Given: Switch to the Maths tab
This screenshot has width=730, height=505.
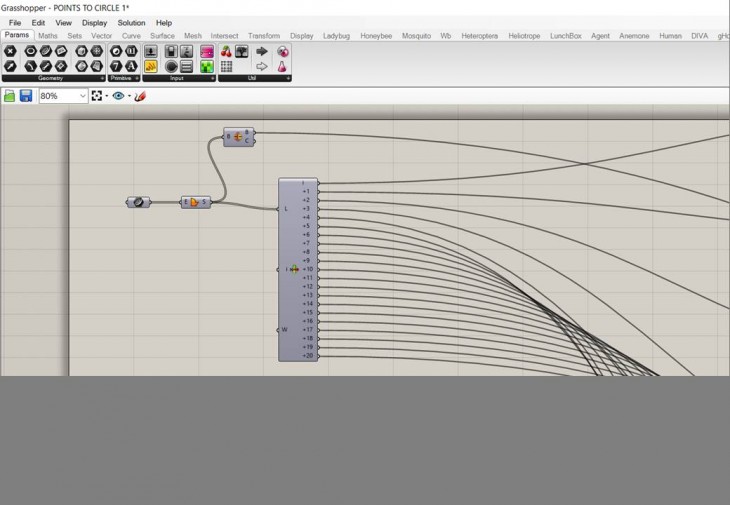Looking at the screenshot, I should click(48, 36).
